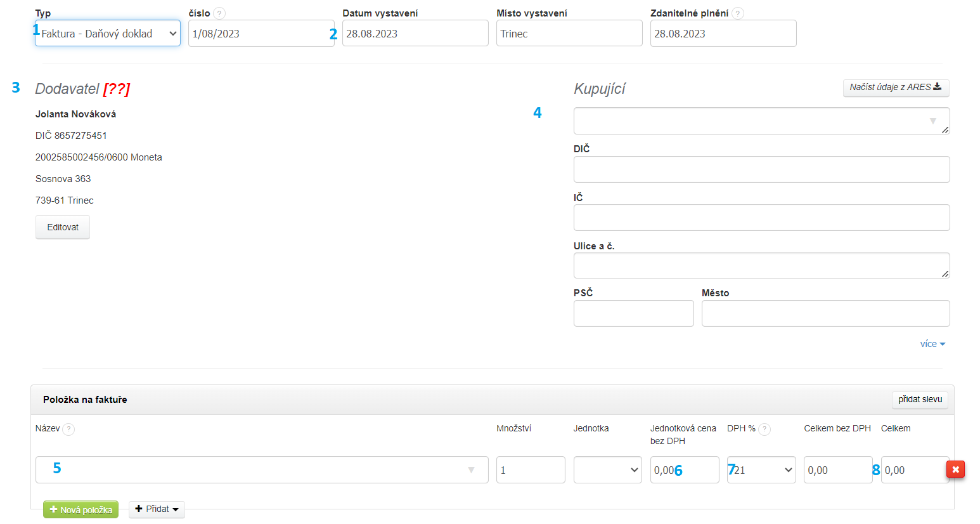
Task: Add a new item with Nová položka
Action: tap(81, 509)
